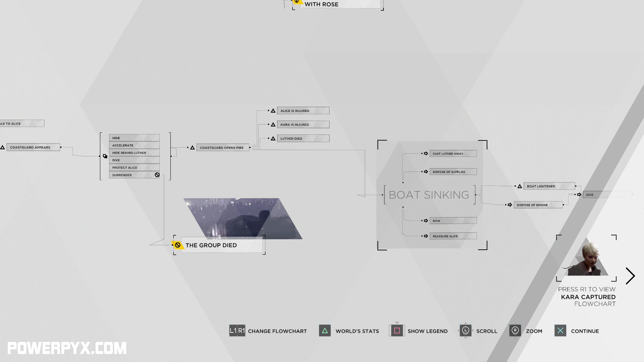
Task: Toggle The Group Died warning indicator
Action: tap(178, 245)
